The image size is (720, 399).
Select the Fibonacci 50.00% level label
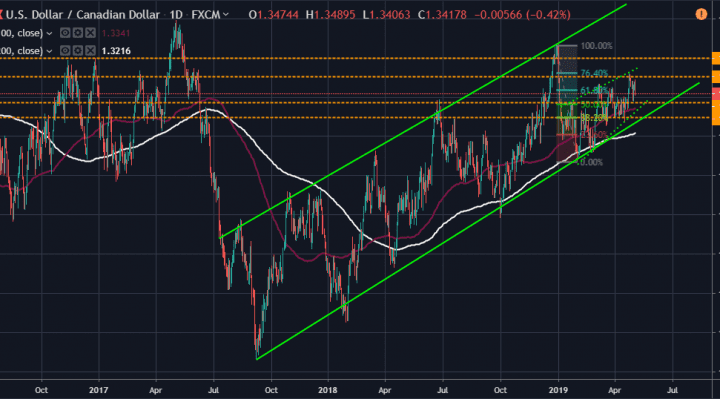click(x=594, y=105)
